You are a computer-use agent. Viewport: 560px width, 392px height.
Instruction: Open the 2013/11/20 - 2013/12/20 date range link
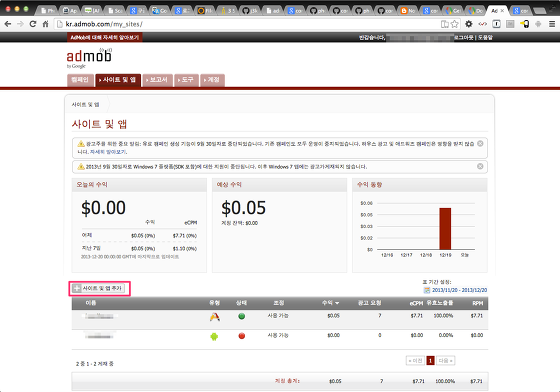tap(459, 290)
